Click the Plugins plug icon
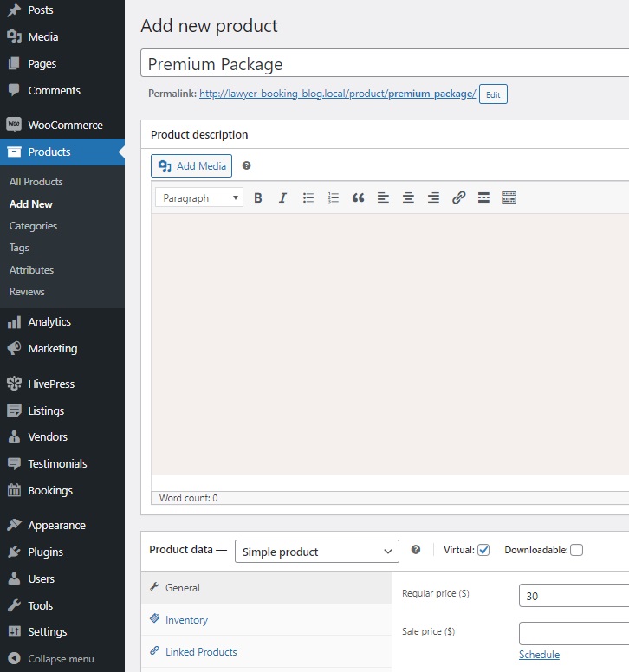 click(x=14, y=552)
